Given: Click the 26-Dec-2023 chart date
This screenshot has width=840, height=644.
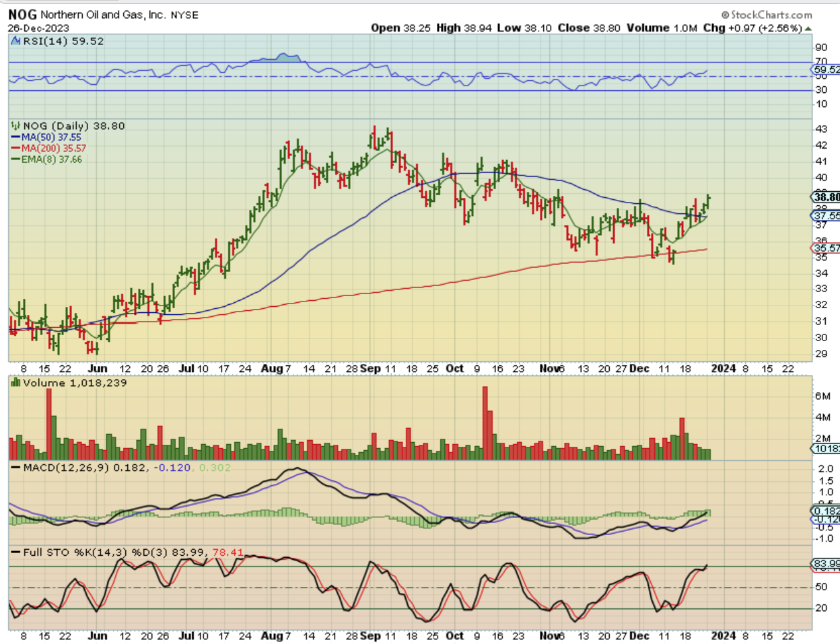Looking at the screenshot, I should (38, 28).
